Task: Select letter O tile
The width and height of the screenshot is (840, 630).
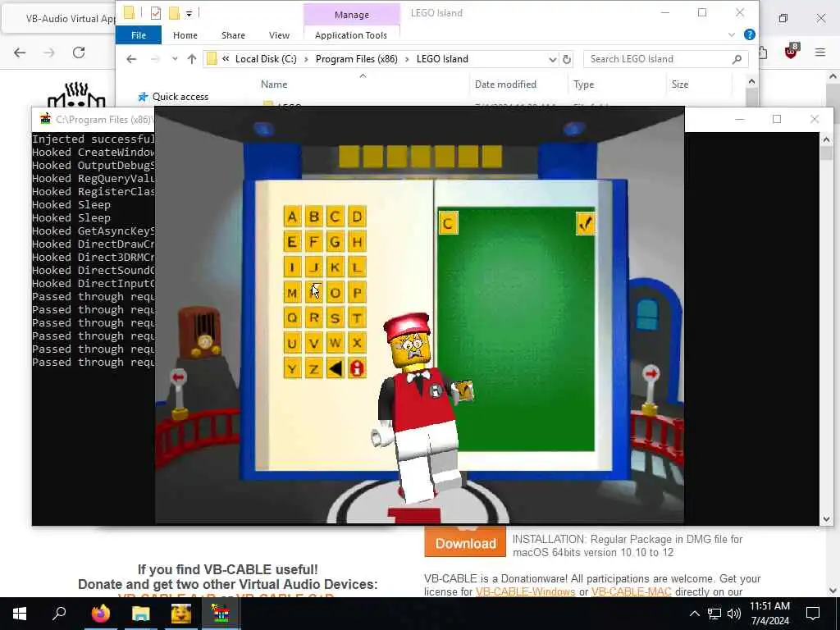Action: pyautogui.click(x=336, y=293)
